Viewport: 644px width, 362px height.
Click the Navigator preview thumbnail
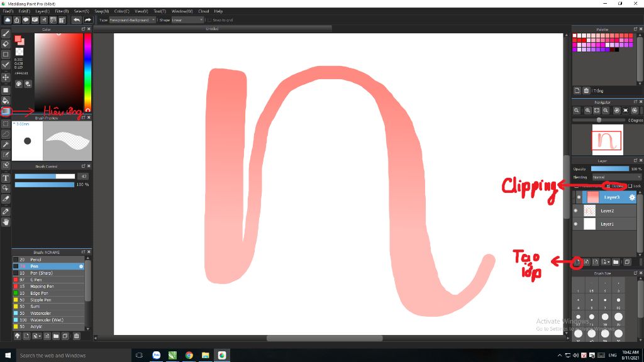[607, 140]
